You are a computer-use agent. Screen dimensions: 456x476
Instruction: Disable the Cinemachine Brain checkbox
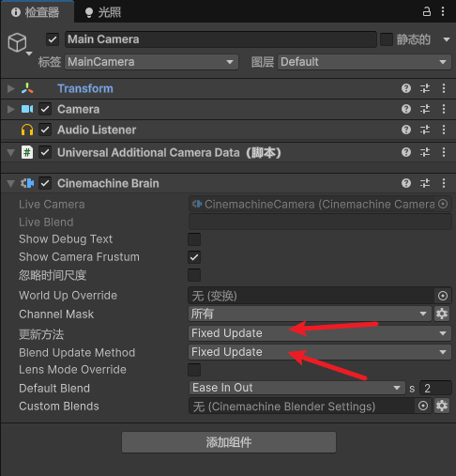pyautogui.click(x=45, y=183)
